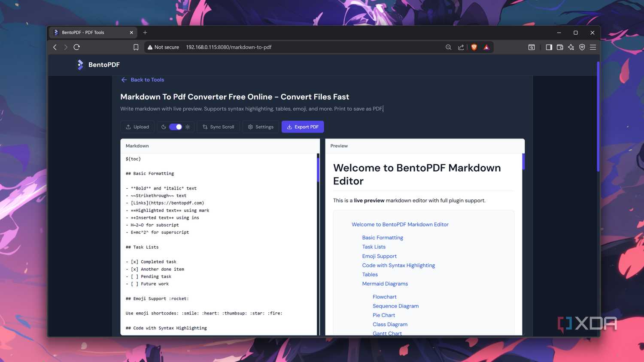The image size is (644, 362).
Task: Open the zoom magnifier in address bar
Action: tap(449, 47)
